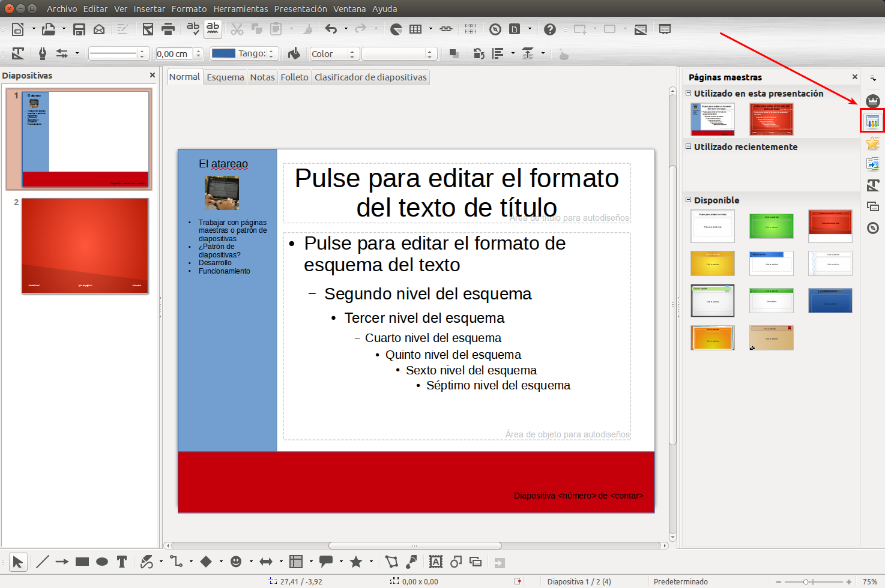
Task: Open the Symbol Shapes smiley dropdown arrow
Action: coord(250,562)
